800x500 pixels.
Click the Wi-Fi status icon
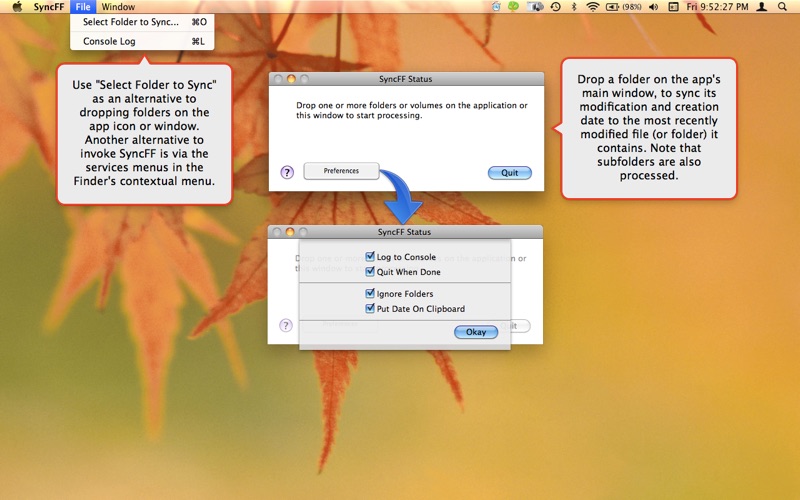(x=592, y=7)
